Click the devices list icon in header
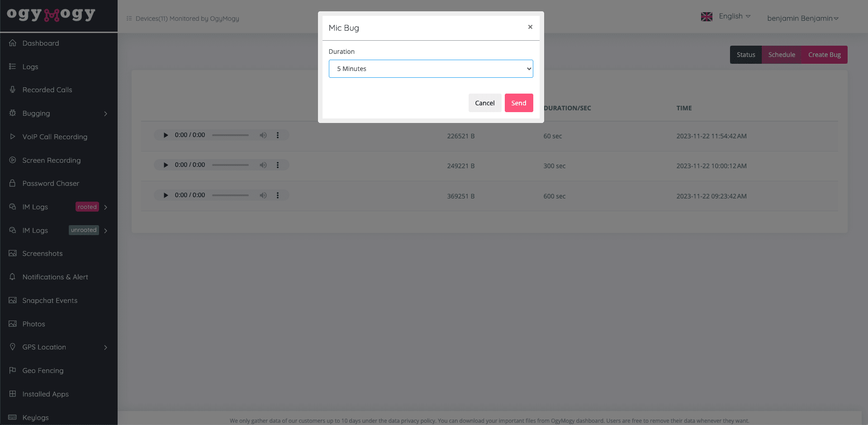Image resolution: width=868 pixels, height=425 pixels. coord(129,19)
